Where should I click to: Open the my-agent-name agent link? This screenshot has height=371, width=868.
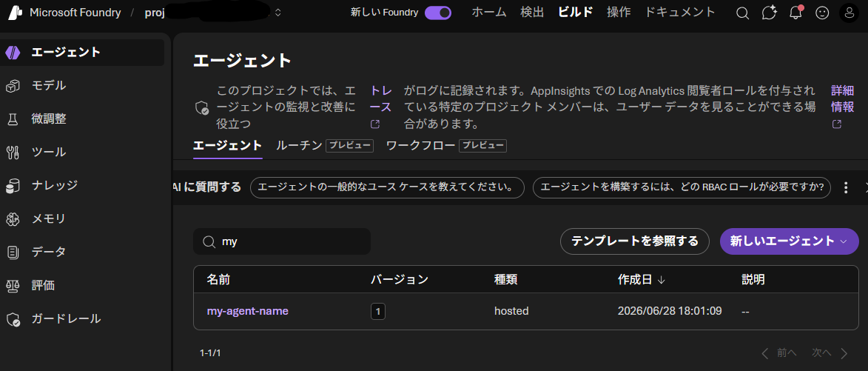(x=247, y=311)
